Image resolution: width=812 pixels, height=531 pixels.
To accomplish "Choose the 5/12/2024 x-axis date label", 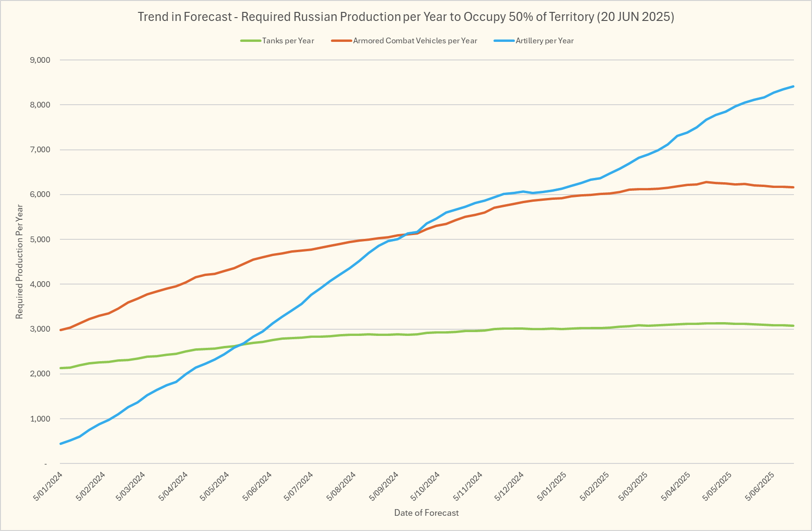I will tap(510, 486).
